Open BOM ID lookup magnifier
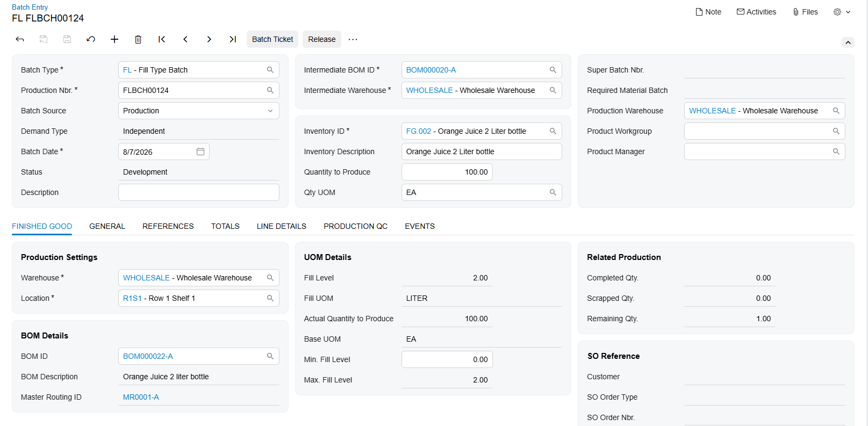Image resolution: width=868 pixels, height=426 pixels. pyautogui.click(x=270, y=356)
